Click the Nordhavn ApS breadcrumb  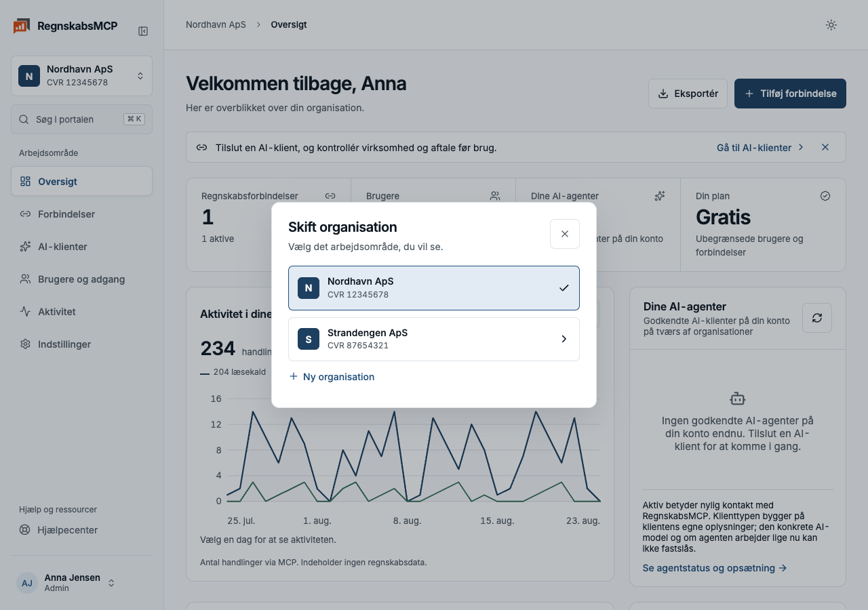tap(216, 24)
